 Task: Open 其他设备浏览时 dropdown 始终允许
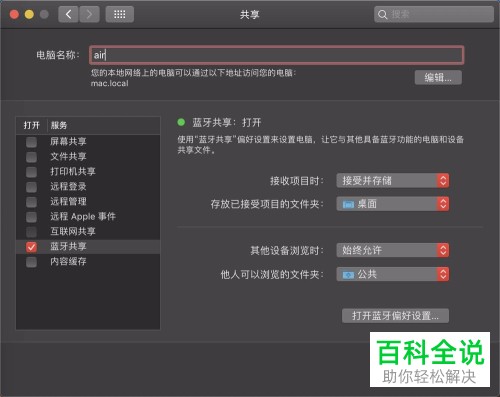pyautogui.click(x=393, y=250)
